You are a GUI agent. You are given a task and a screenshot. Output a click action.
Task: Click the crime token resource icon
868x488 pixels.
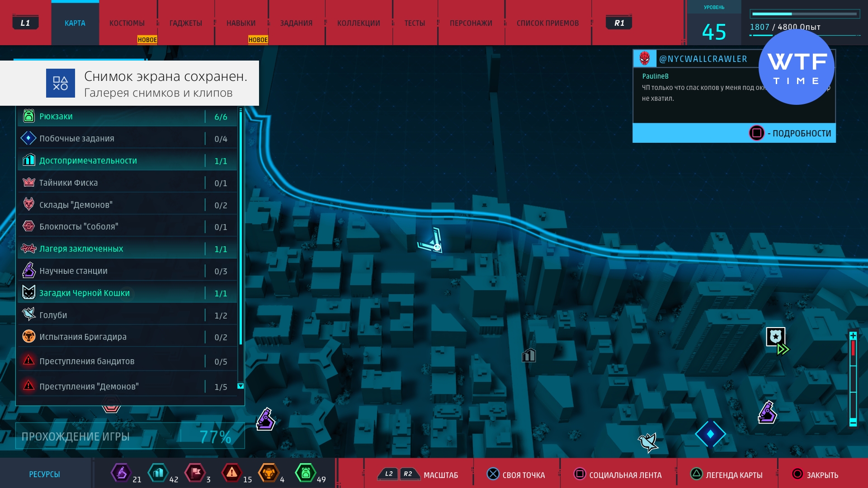click(x=231, y=473)
